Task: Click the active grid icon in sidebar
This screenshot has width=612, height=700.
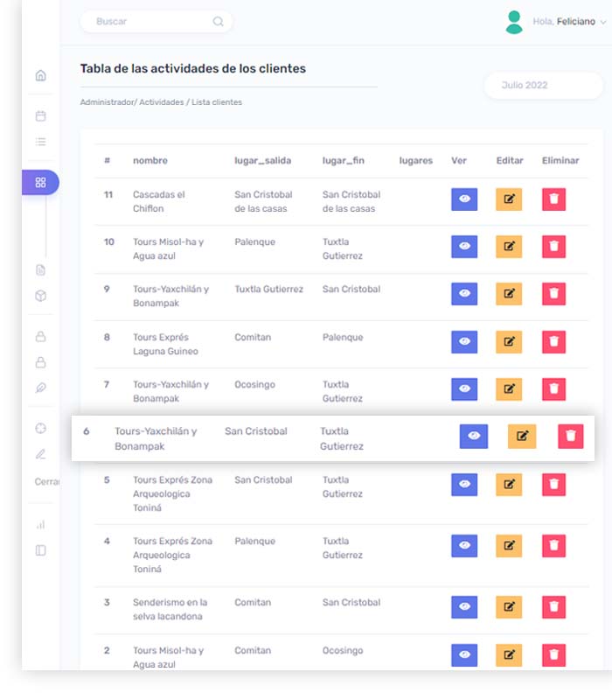Action: tap(40, 182)
